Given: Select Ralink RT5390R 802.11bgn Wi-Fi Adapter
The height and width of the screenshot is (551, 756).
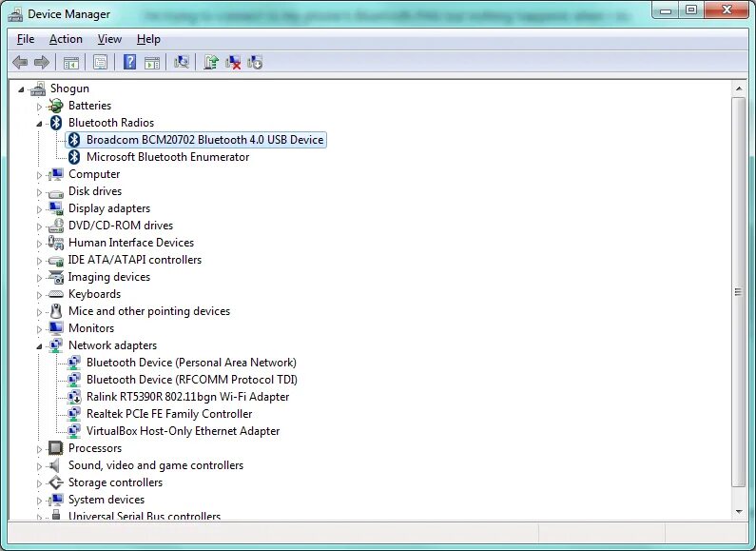Looking at the screenshot, I should coord(187,397).
